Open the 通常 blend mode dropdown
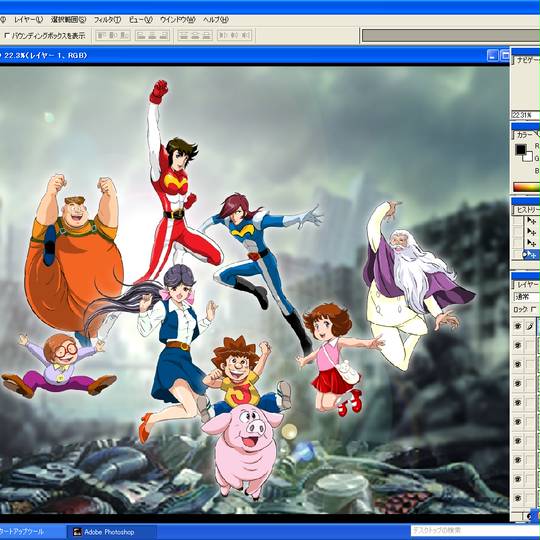Image resolution: width=540 pixels, height=540 pixels. click(526, 296)
